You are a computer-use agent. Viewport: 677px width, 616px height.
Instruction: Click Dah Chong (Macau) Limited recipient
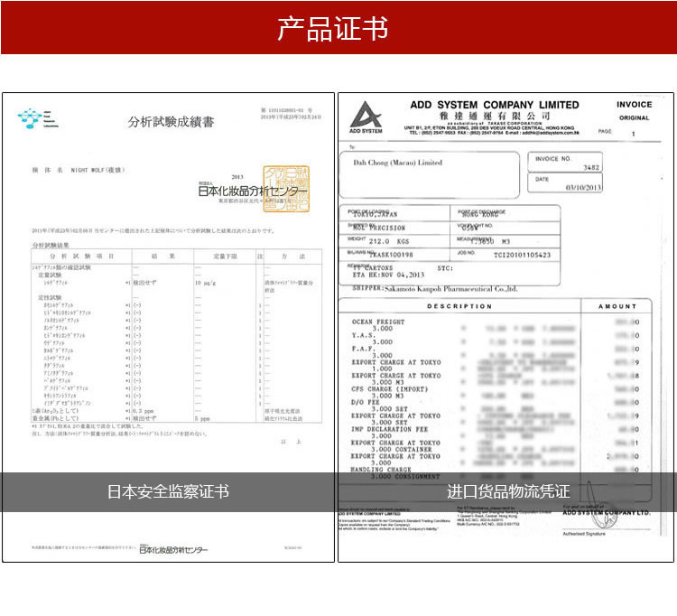(398, 163)
